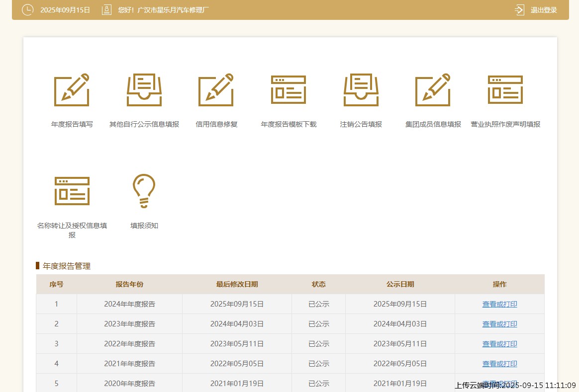
Task: Click the 其他自行公示信息填报 label
Action: (x=144, y=124)
